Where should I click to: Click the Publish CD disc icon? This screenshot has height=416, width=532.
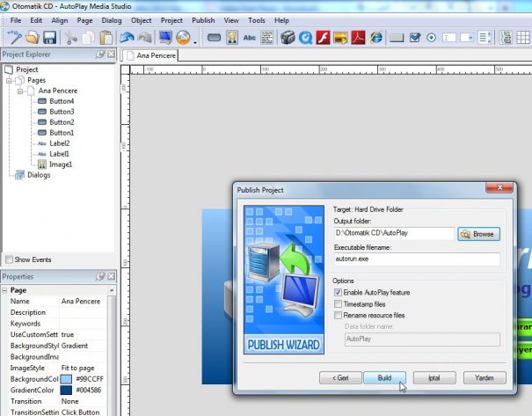[183, 37]
